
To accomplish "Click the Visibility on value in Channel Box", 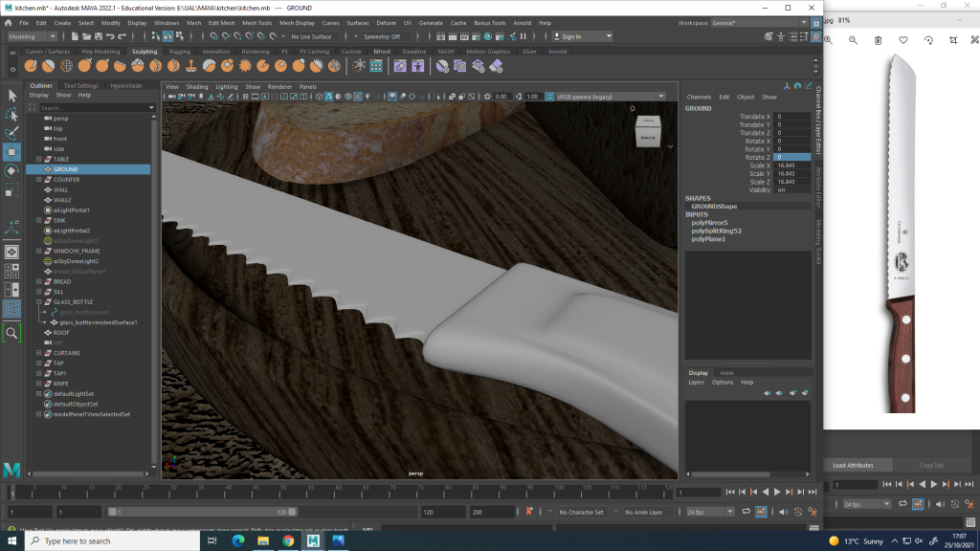I will coord(792,190).
